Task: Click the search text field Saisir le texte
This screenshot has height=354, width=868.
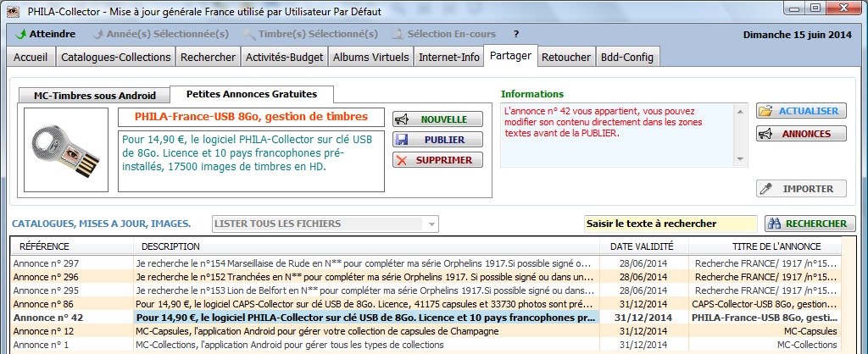Action: pos(671,224)
